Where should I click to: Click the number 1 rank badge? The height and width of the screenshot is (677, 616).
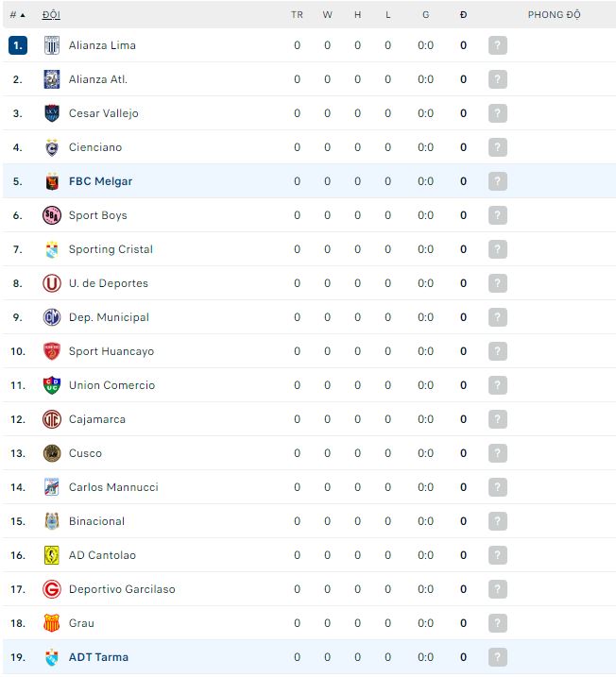[18, 45]
